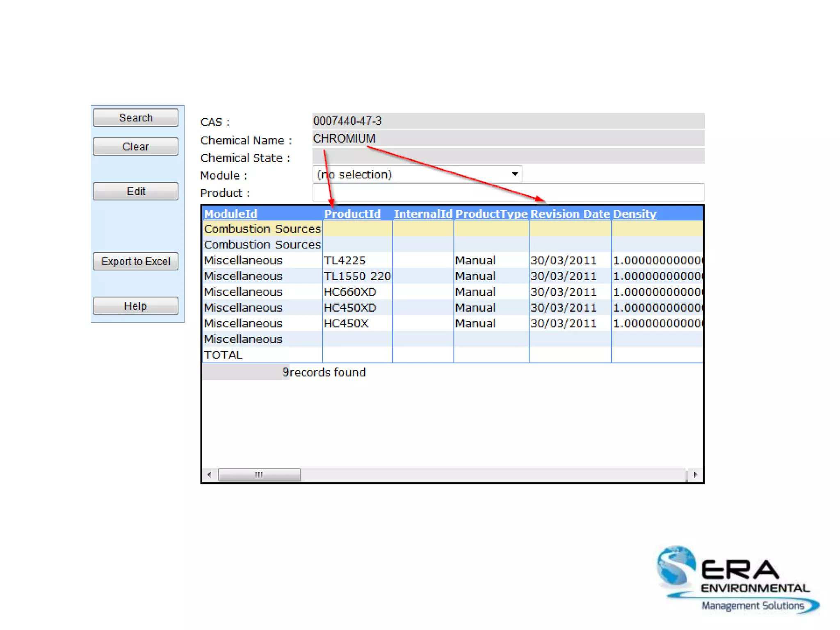Click the Search button
The width and height of the screenshot is (840, 630).
pyautogui.click(x=135, y=118)
